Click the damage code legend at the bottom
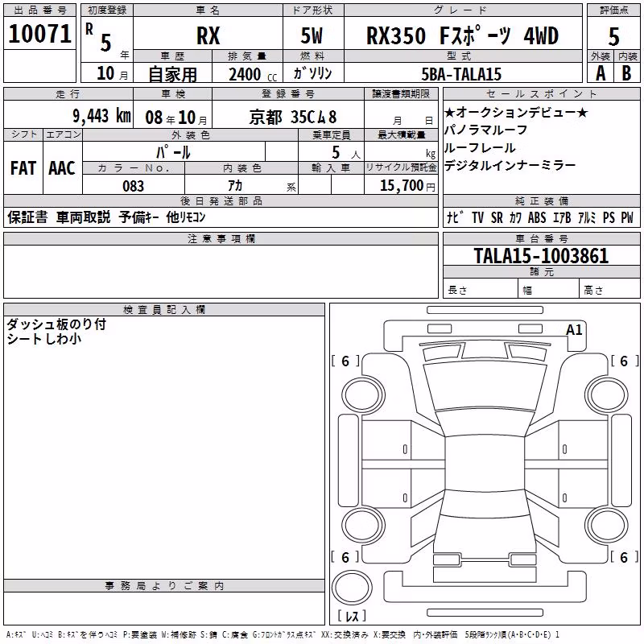Viewport: 644px width, 644px height. point(283,634)
